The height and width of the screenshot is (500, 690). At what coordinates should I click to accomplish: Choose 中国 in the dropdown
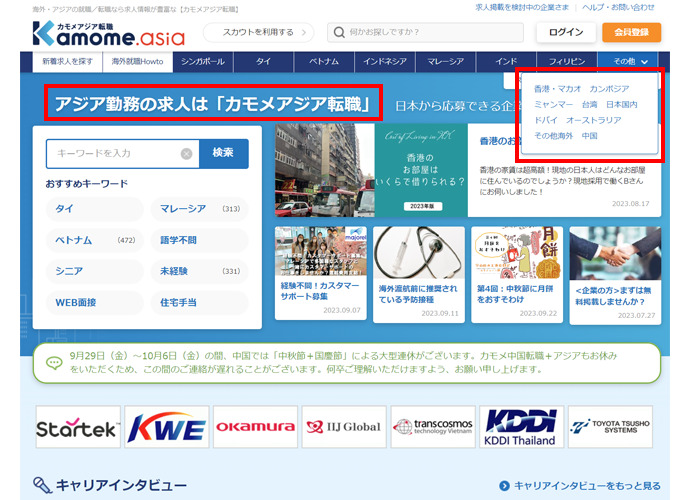590,136
